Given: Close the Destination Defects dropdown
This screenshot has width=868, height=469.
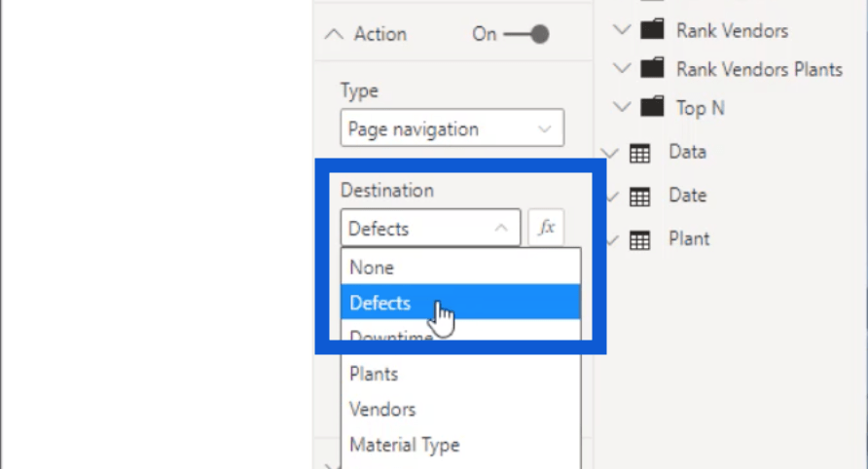Looking at the screenshot, I should [430, 228].
